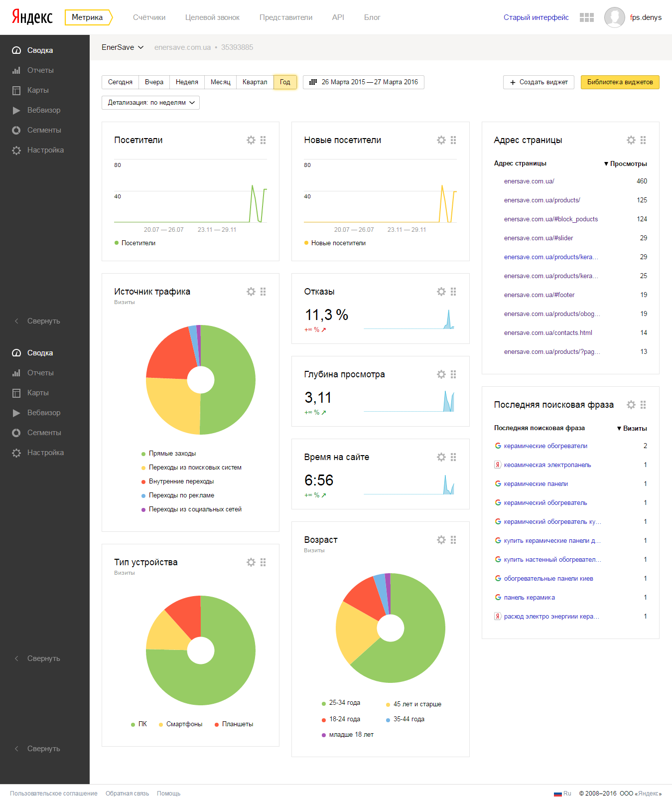Toggle 25-34 года legend item in age chart
The width and height of the screenshot is (672, 803).
click(341, 703)
